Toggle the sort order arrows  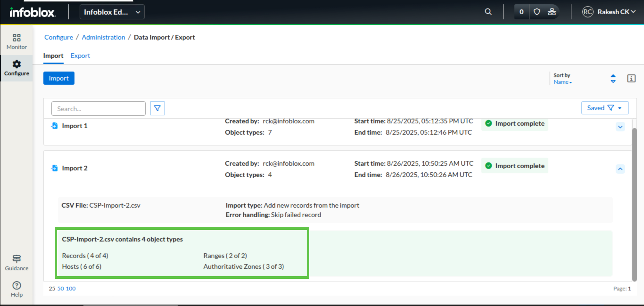(x=613, y=78)
